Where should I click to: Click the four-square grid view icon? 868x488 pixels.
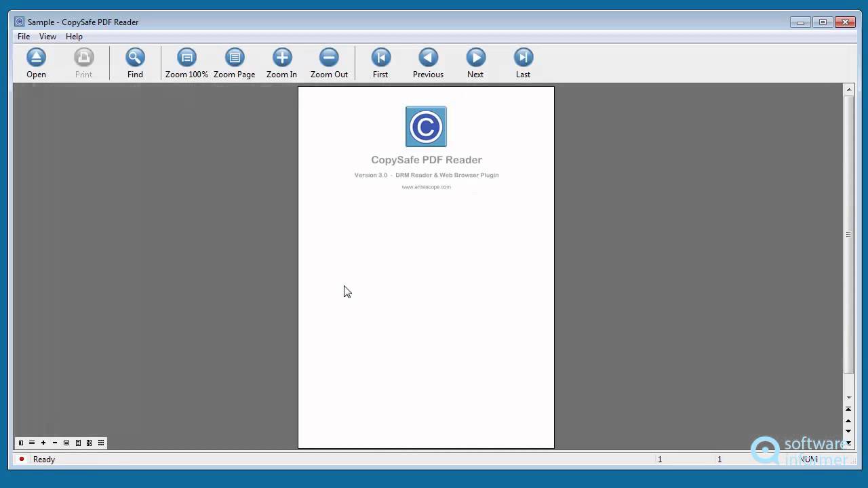coord(90,443)
